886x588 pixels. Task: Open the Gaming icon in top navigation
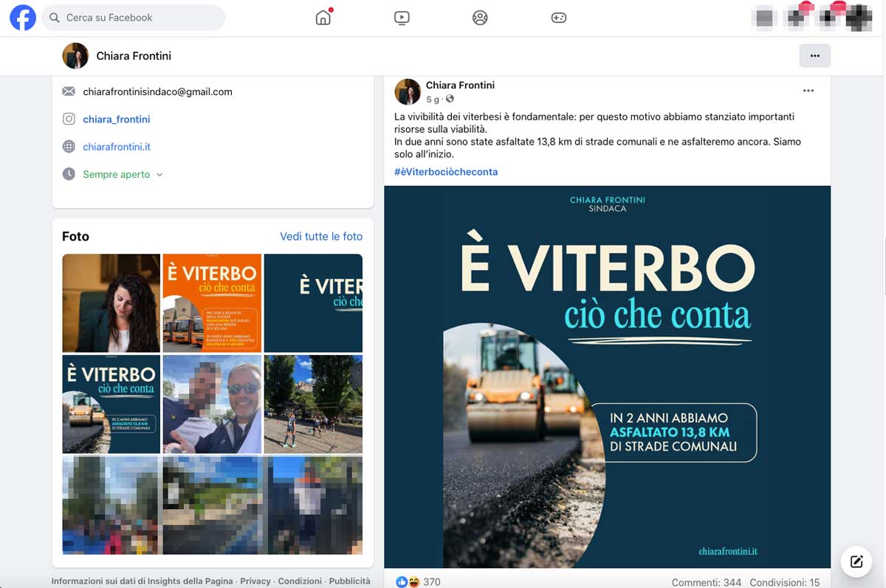pyautogui.click(x=559, y=18)
